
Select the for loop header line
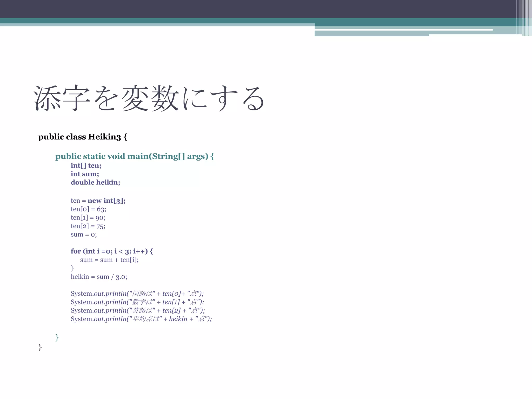click(112, 251)
